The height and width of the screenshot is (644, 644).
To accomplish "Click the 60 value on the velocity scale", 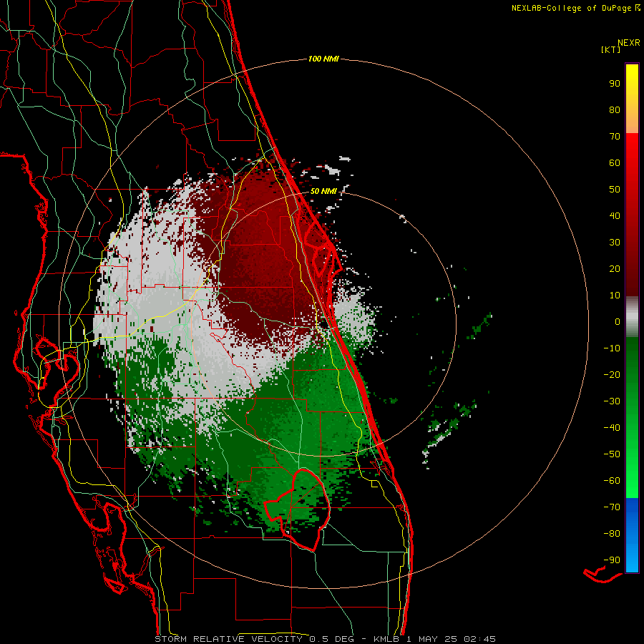I will tap(615, 163).
